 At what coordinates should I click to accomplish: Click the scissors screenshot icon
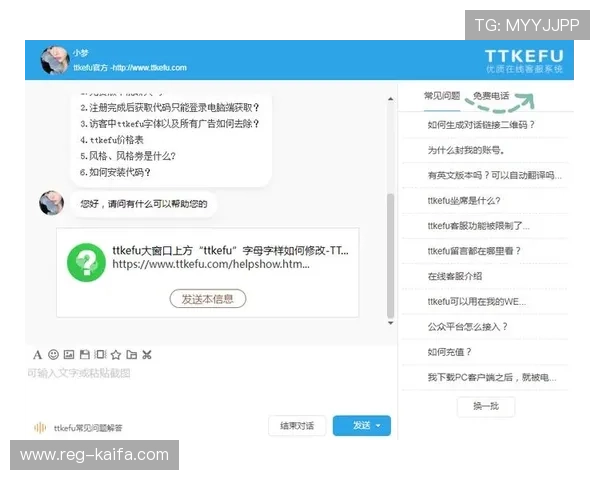coord(147,355)
